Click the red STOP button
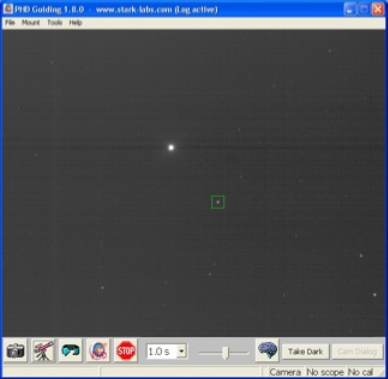 126,351
